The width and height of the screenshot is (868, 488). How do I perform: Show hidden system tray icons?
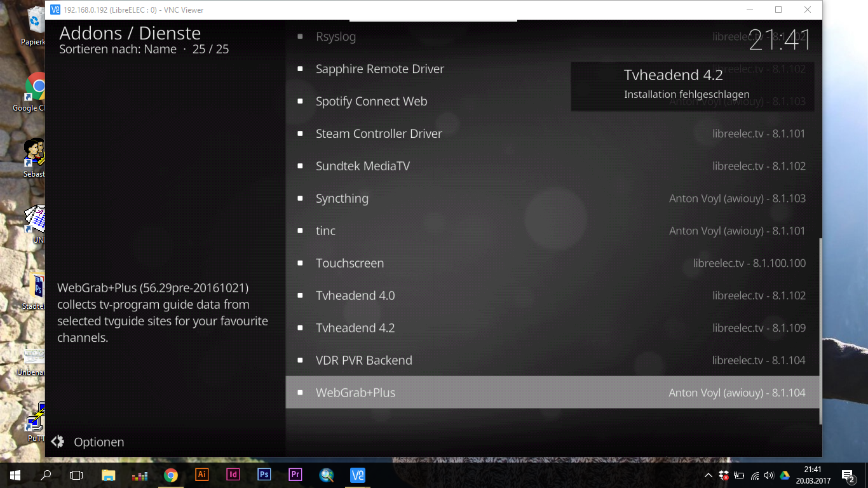tap(709, 475)
